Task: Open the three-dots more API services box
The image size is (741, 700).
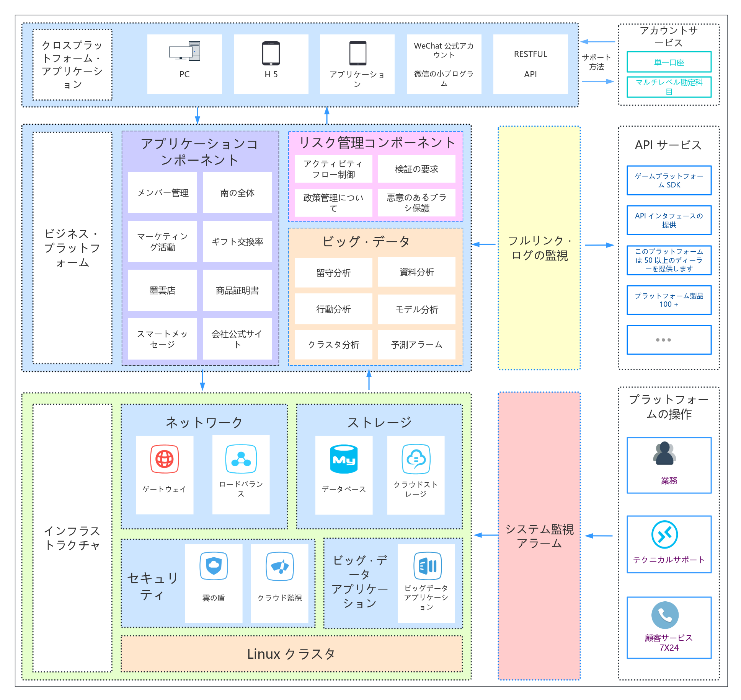Action: (669, 340)
